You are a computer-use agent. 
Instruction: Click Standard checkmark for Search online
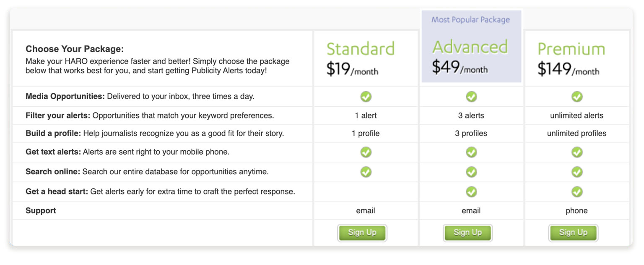pos(366,172)
